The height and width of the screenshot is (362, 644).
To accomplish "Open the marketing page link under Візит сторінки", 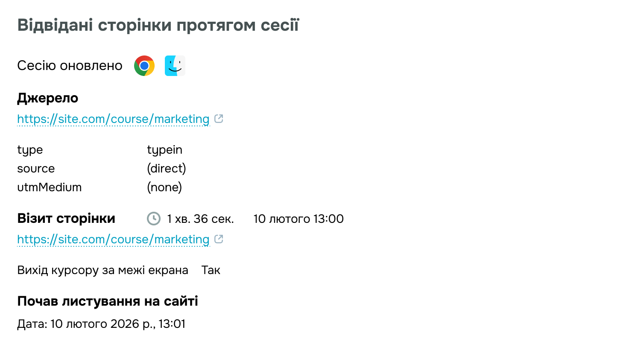I will [x=113, y=239].
